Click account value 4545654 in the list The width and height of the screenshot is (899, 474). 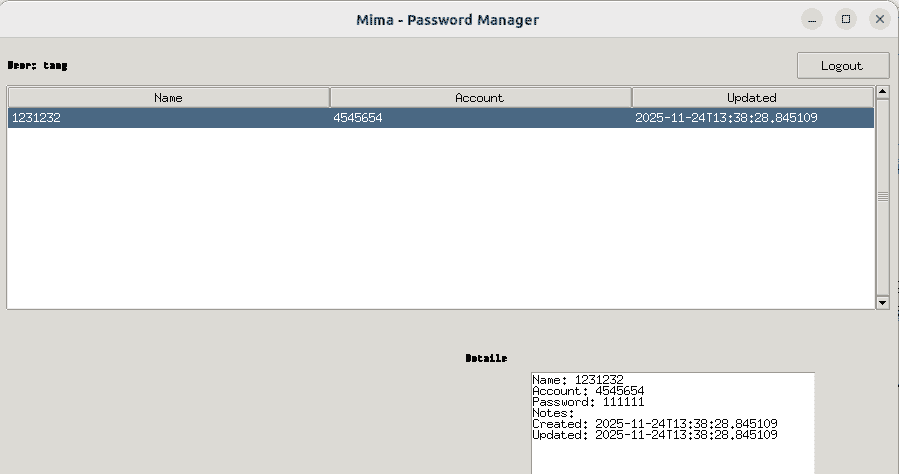(358, 118)
